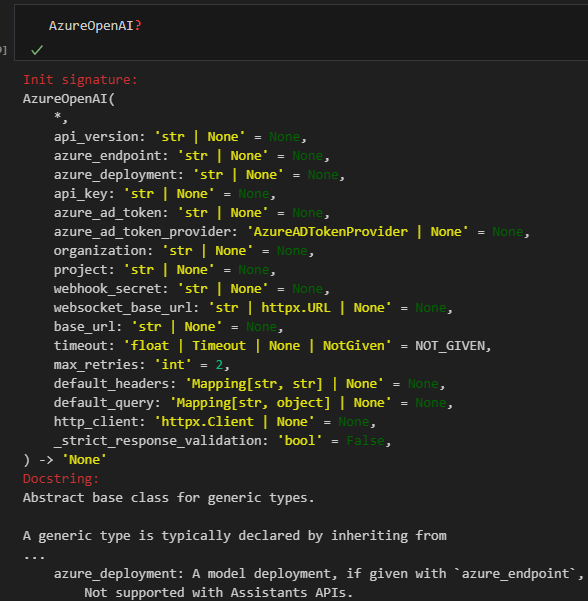
Task: Click 'Not supported with Assistants APIs.' text
Action: 218,593
